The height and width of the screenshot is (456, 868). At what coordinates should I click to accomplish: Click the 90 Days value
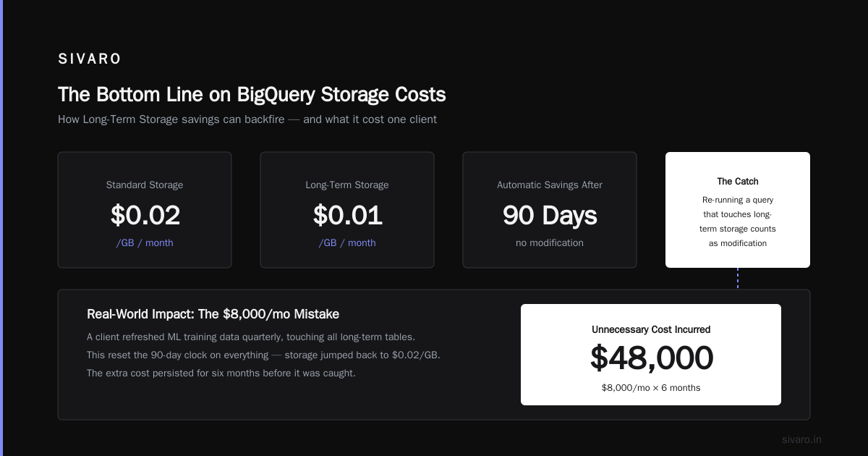click(550, 215)
